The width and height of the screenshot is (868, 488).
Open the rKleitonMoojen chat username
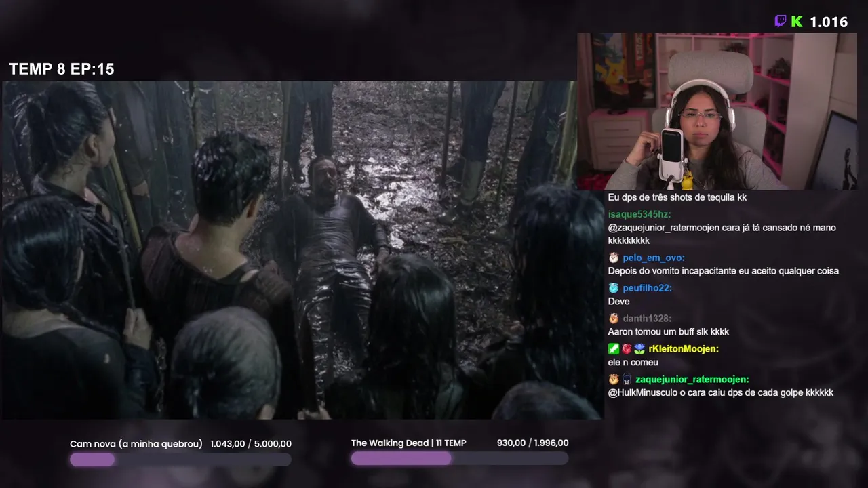[x=684, y=349]
